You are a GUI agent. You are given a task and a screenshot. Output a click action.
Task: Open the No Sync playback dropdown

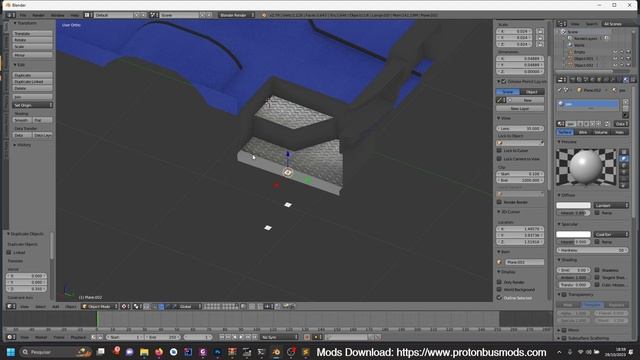pyautogui.click(x=279, y=337)
